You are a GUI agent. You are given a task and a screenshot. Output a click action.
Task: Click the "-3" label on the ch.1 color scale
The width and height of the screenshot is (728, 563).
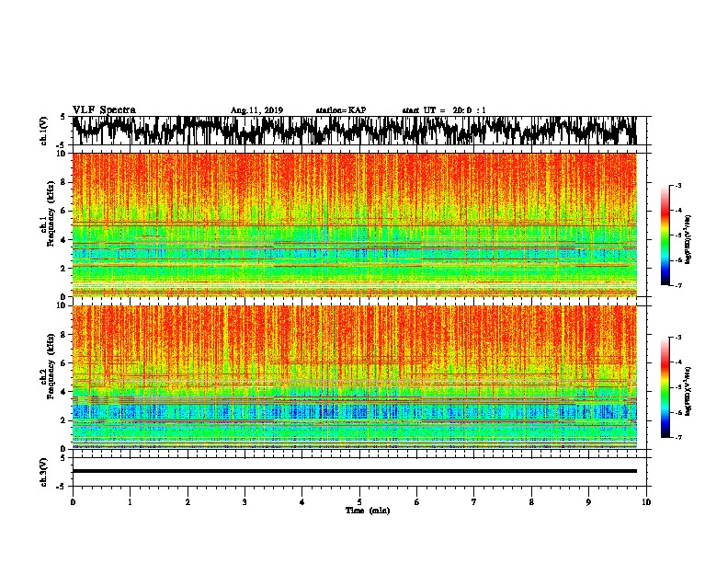[x=677, y=185]
